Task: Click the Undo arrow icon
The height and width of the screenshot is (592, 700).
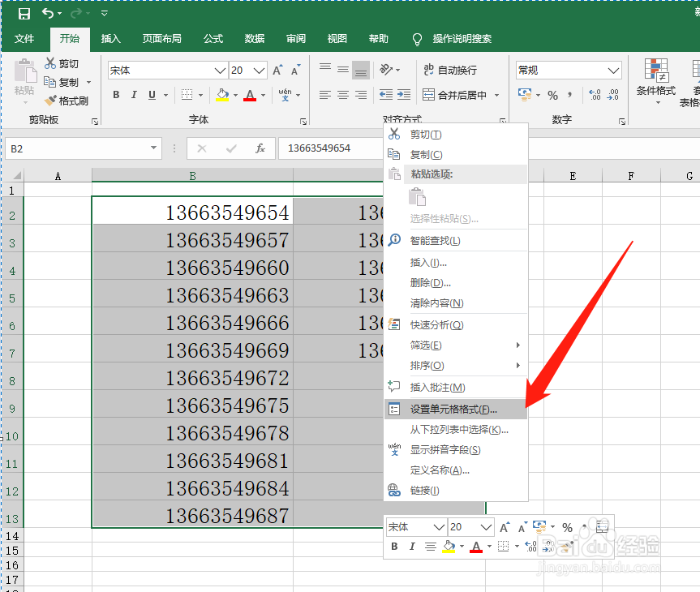Action: click(x=47, y=13)
